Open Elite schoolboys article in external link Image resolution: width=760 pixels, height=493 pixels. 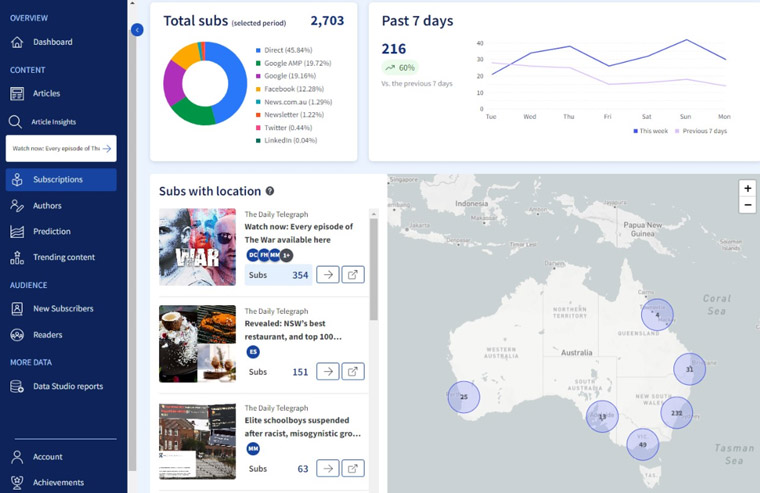353,468
